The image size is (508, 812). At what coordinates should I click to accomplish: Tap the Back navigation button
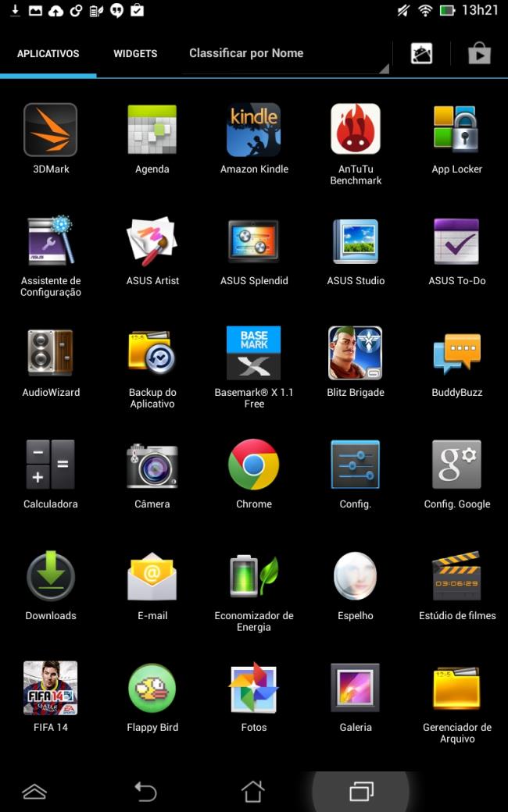click(x=145, y=791)
